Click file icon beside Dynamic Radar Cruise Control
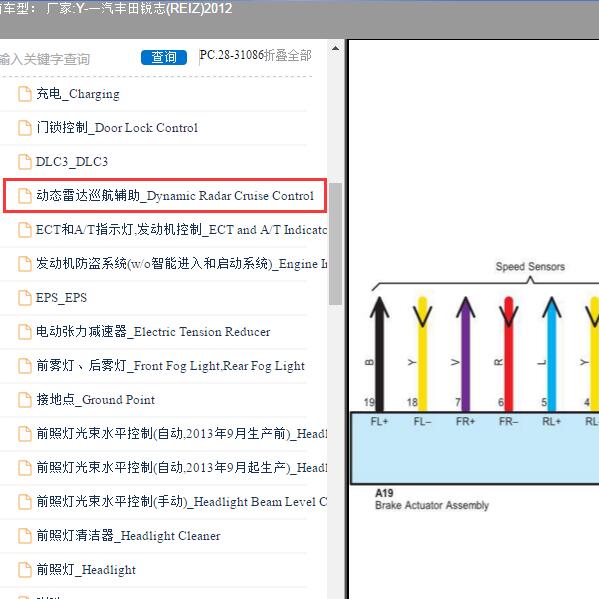Viewport: 599px width, 599px height. click(x=25, y=196)
